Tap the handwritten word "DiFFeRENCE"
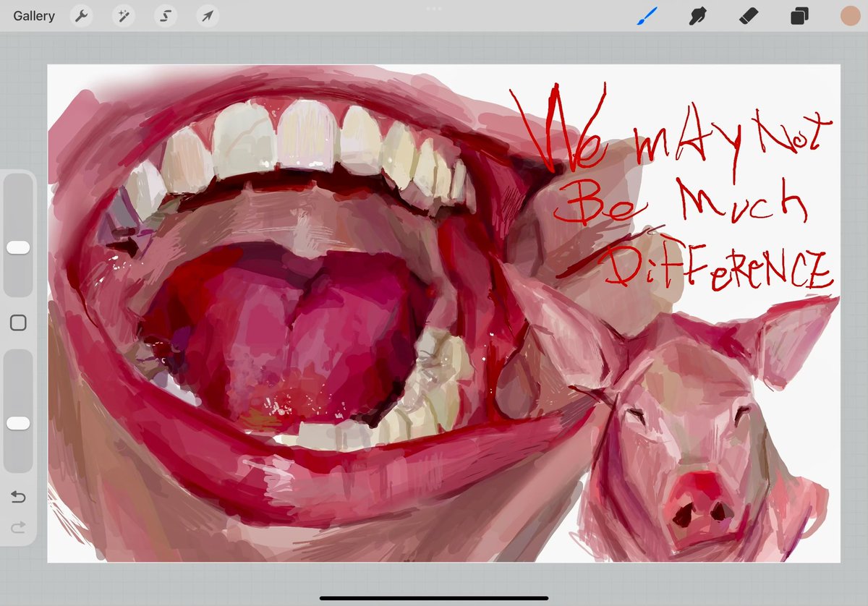 (718, 267)
